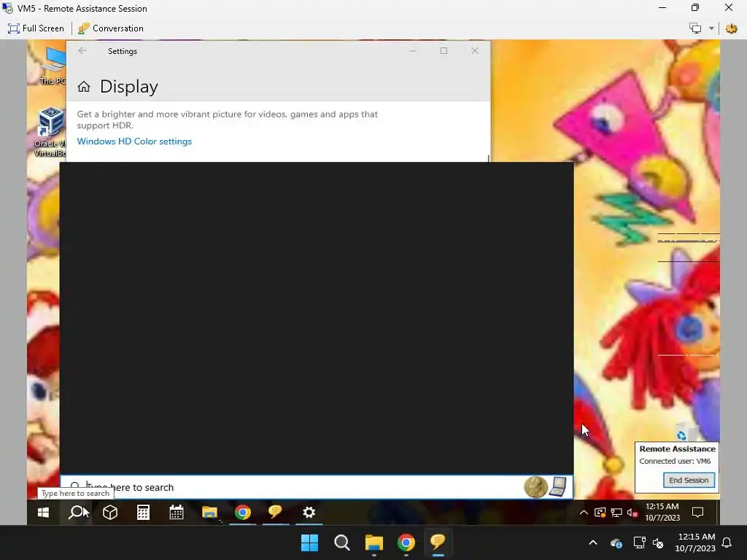
Task: Click the remote tray security alert icon
Action: pos(600,513)
